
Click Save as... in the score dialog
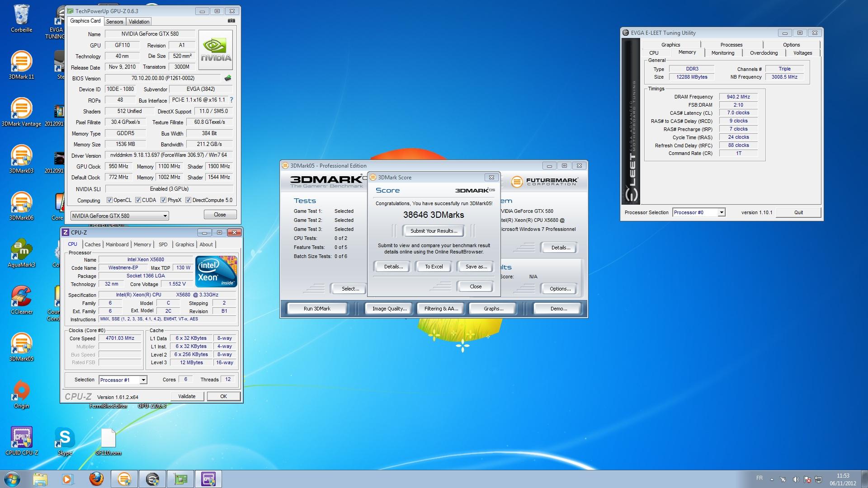click(x=476, y=267)
